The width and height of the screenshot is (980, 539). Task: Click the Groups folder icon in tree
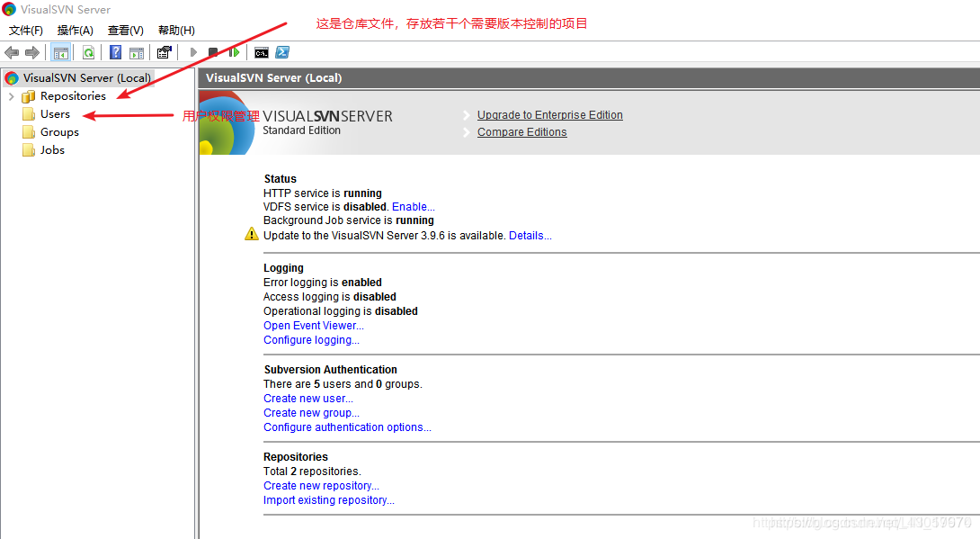click(x=28, y=132)
